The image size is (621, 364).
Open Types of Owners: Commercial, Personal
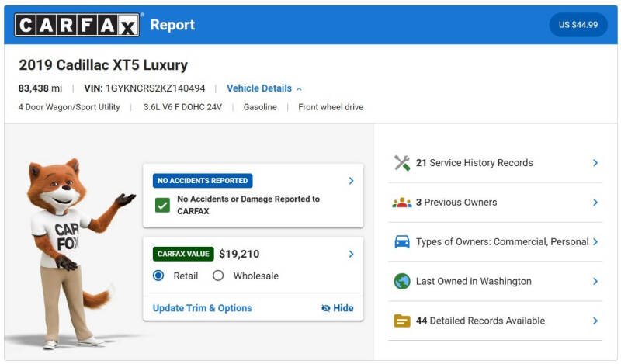(x=495, y=241)
